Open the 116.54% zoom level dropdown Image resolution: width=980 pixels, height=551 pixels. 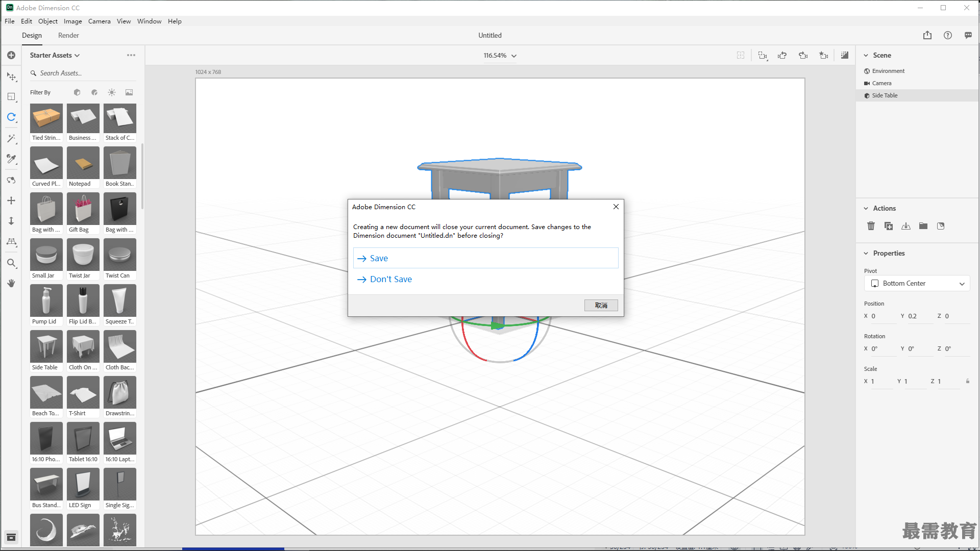[x=500, y=56]
